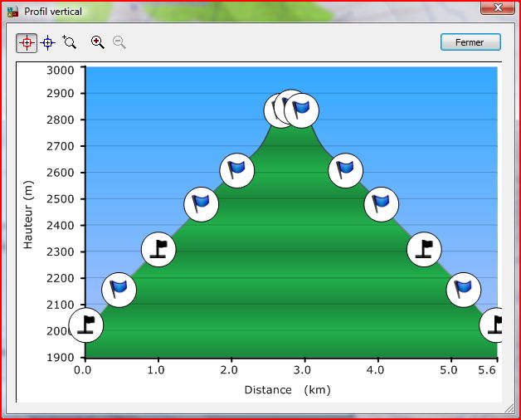
Task: Select the front-most summit flag at 3.0 km
Action: [302, 110]
